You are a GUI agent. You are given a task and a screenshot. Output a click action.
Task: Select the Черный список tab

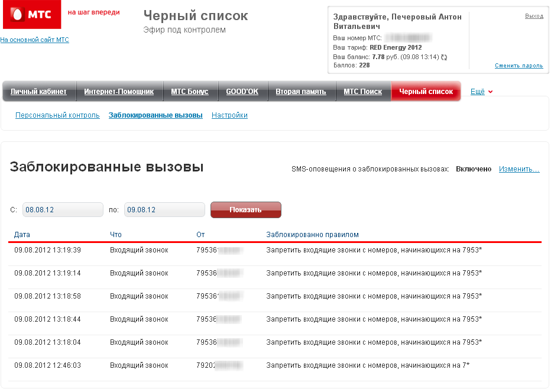pyautogui.click(x=426, y=92)
